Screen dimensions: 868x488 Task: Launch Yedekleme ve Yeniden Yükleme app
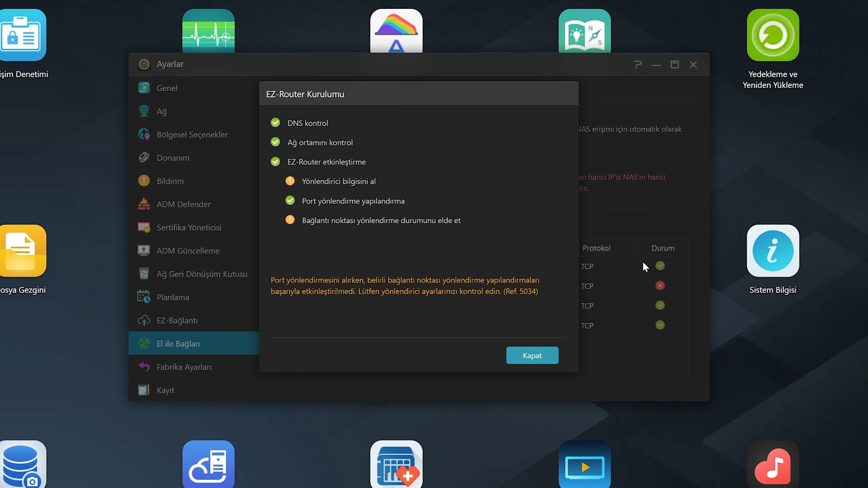coord(772,35)
